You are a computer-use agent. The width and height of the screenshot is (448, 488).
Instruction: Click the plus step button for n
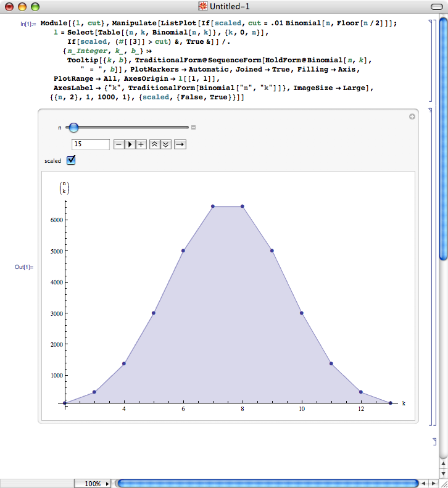coord(141,144)
